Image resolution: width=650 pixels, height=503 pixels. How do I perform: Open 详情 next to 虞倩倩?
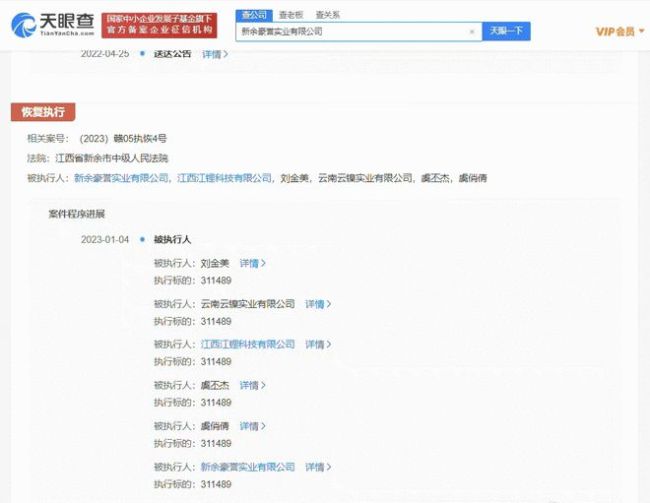point(252,426)
